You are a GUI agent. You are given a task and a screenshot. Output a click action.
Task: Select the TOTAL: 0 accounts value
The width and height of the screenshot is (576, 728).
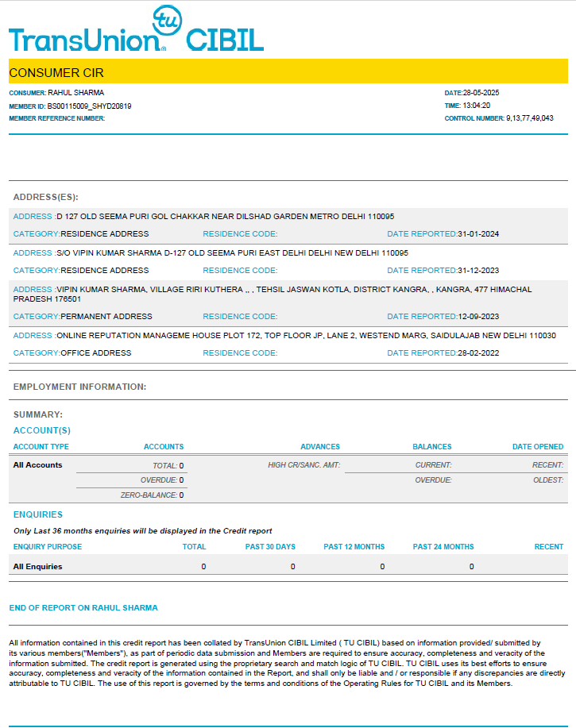coord(168,466)
